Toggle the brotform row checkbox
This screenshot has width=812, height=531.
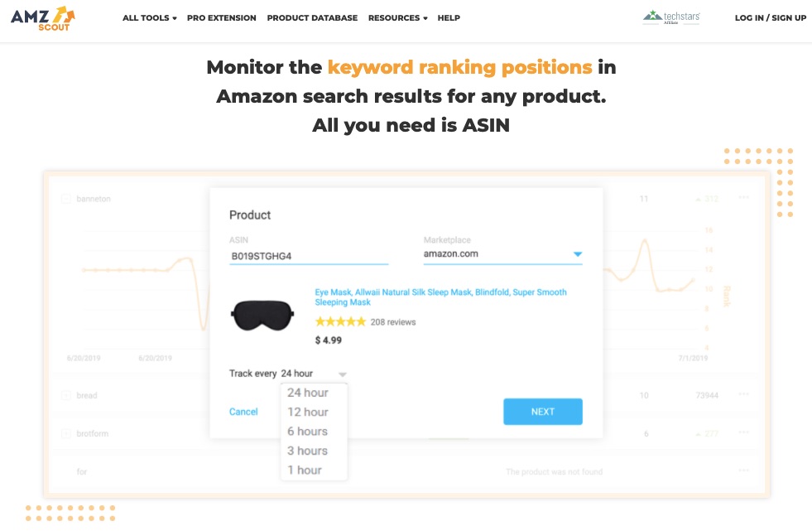coord(66,434)
